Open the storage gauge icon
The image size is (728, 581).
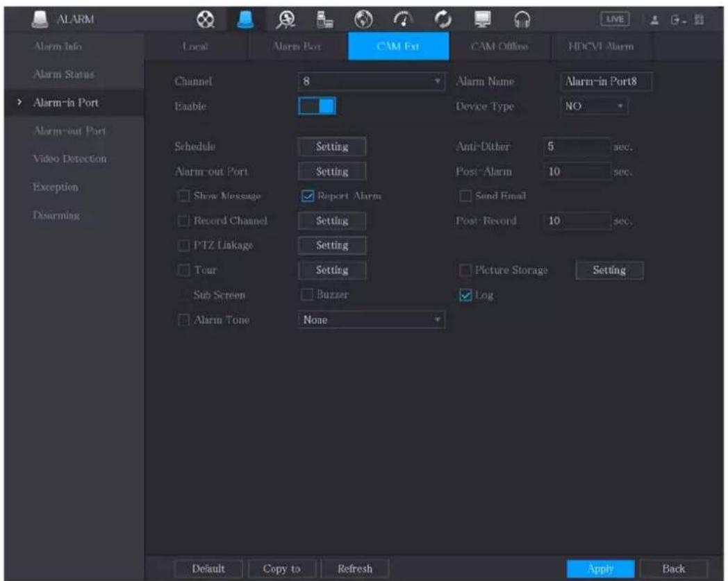point(403,19)
